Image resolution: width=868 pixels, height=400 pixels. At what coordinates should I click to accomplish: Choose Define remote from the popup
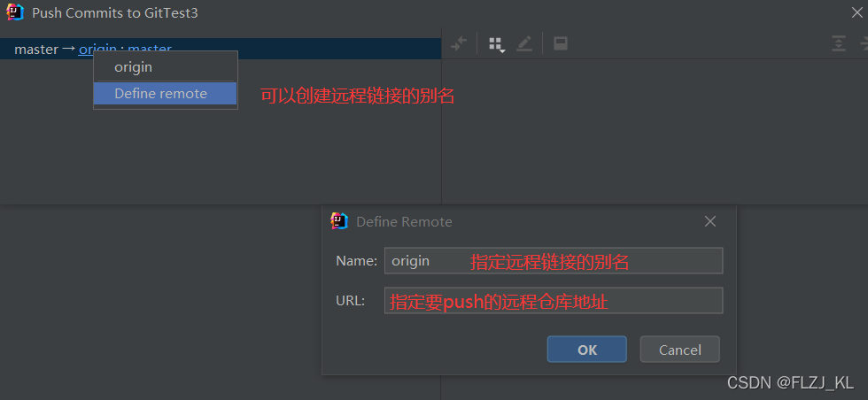point(166,94)
